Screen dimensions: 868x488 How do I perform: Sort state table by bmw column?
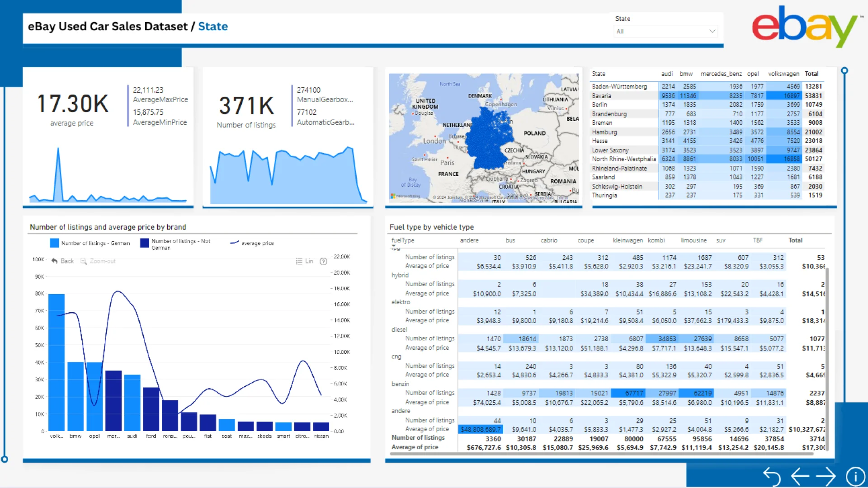[686, 74]
